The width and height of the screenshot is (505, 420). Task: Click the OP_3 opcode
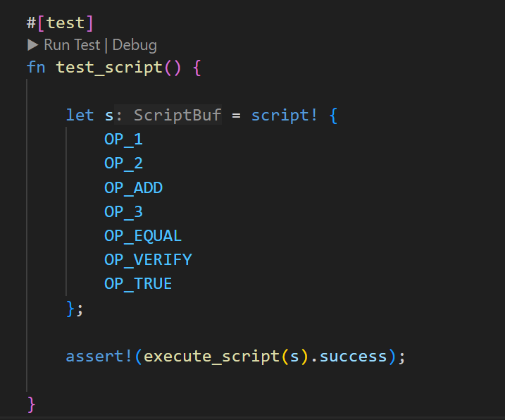pyautogui.click(x=123, y=211)
